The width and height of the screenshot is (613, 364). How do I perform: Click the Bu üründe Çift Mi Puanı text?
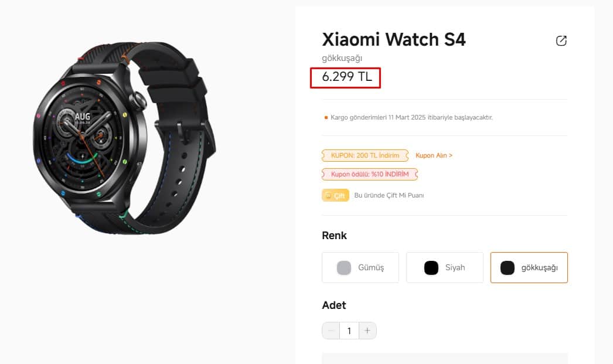[x=389, y=196]
